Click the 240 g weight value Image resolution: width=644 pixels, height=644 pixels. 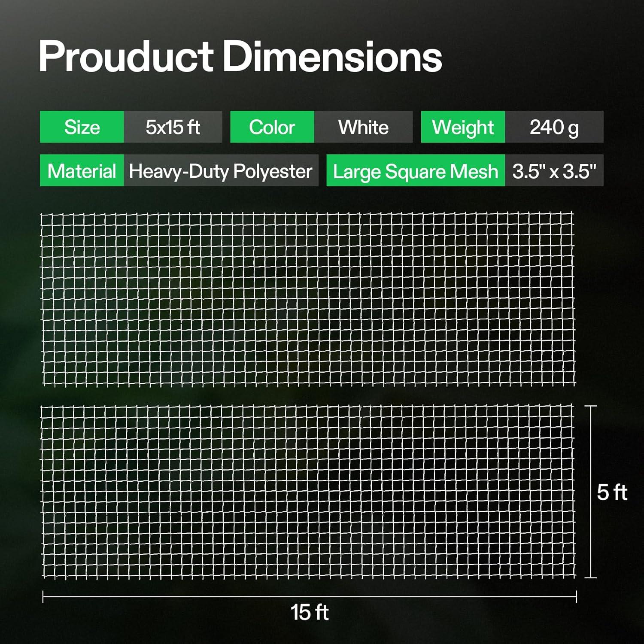554,127
